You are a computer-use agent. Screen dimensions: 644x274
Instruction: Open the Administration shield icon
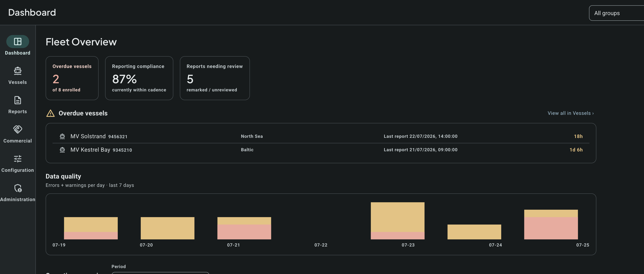click(18, 188)
